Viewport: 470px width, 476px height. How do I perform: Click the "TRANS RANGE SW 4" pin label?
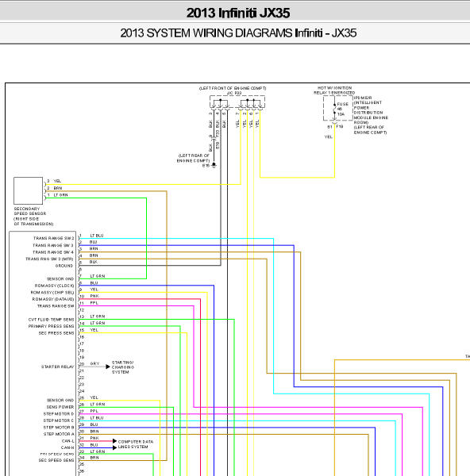pos(53,252)
